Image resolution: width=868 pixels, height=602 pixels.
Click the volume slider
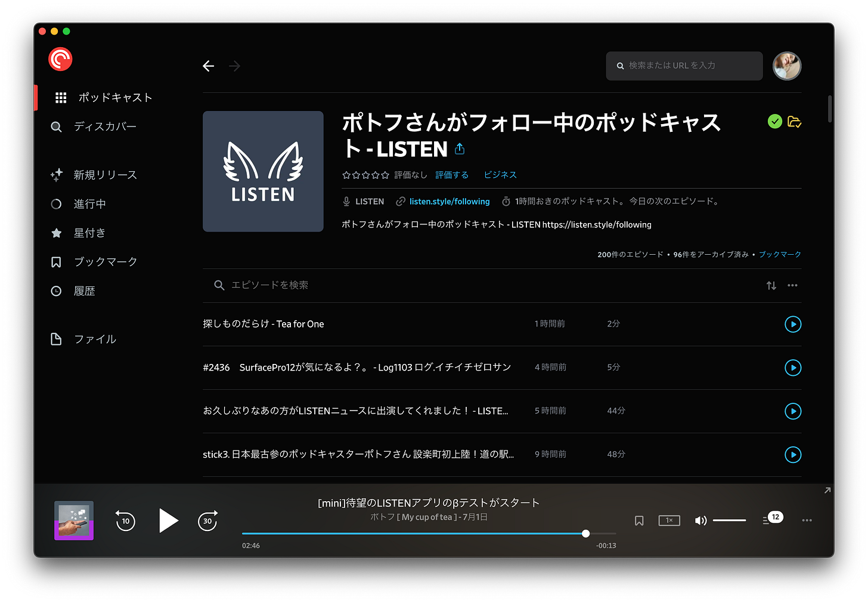click(730, 520)
